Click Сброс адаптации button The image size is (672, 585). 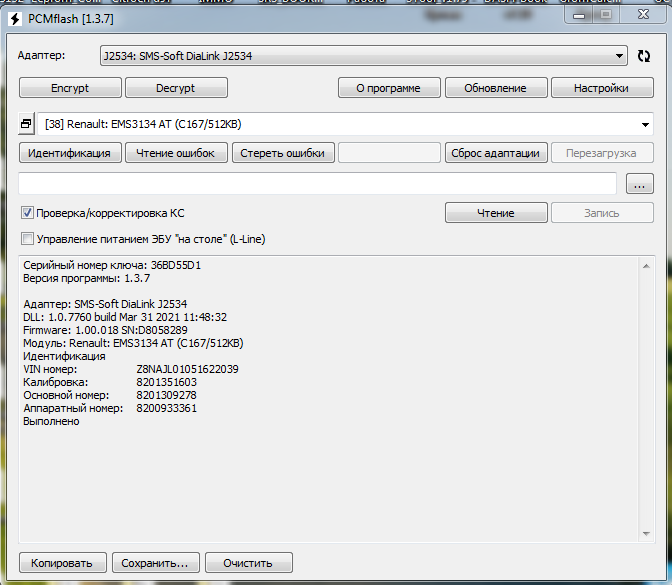tap(495, 153)
